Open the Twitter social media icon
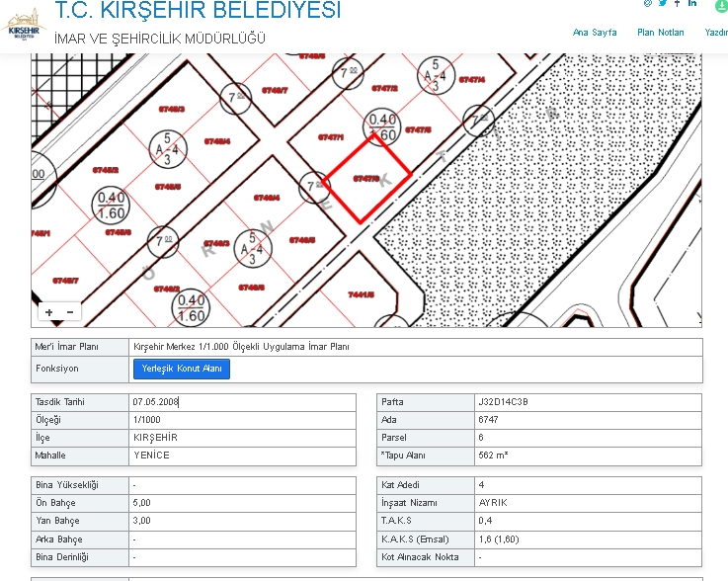 pyautogui.click(x=663, y=4)
